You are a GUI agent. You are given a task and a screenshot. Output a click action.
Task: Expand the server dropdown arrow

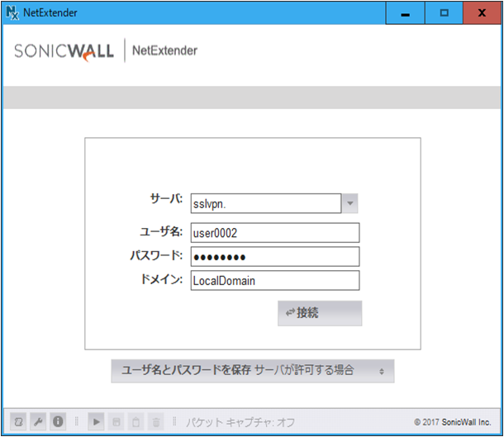pos(350,203)
